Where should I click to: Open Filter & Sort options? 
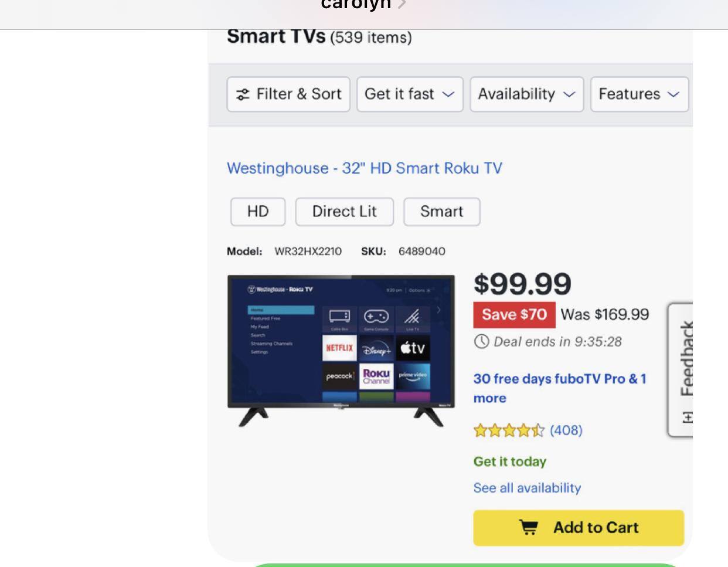coord(288,94)
